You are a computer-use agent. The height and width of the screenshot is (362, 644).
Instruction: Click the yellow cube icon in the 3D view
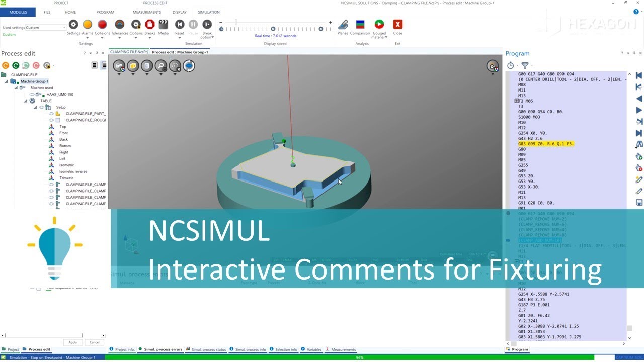click(x=133, y=66)
